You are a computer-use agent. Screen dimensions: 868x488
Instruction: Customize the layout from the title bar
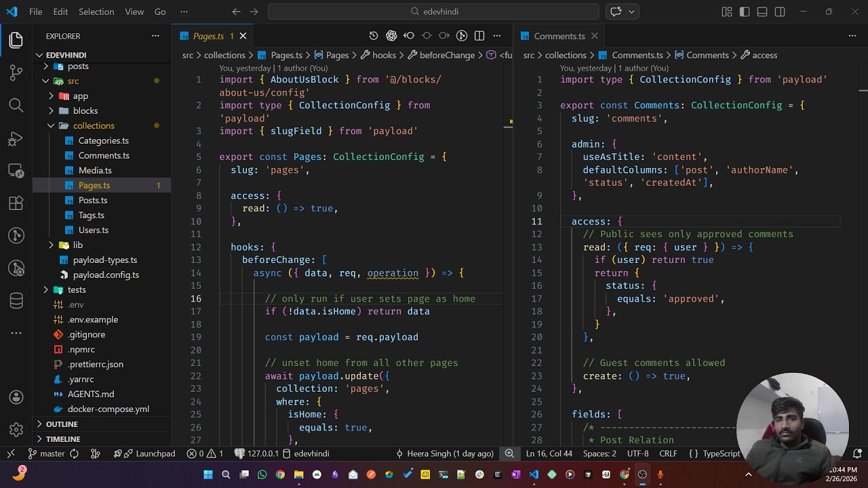coord(727,12)
